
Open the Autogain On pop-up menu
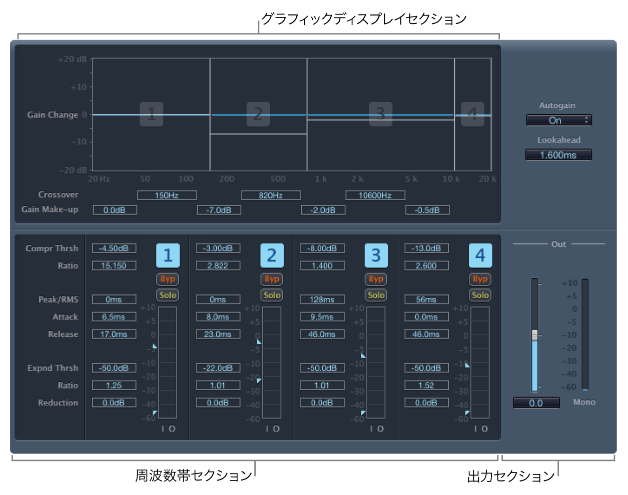[559, 120]
